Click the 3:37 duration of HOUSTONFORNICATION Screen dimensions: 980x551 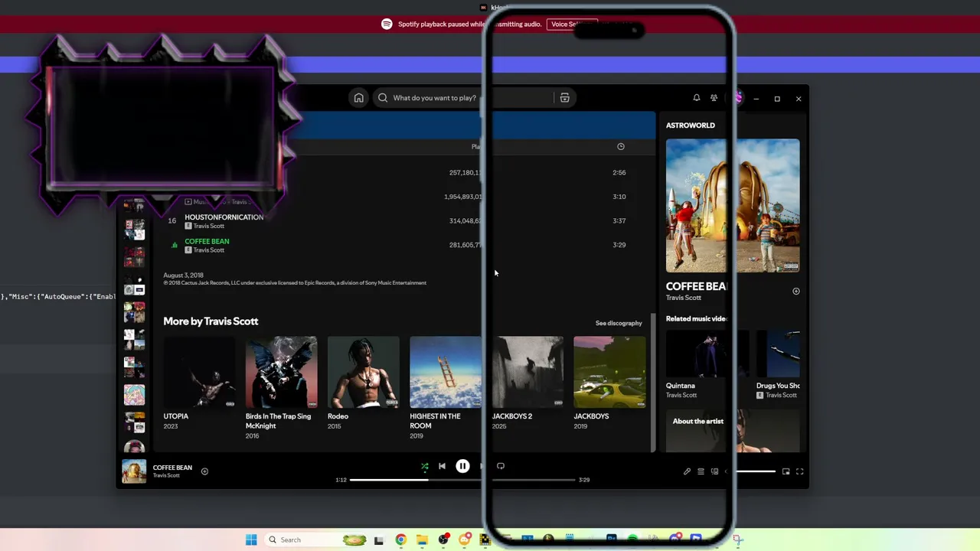tap(619, 220)
